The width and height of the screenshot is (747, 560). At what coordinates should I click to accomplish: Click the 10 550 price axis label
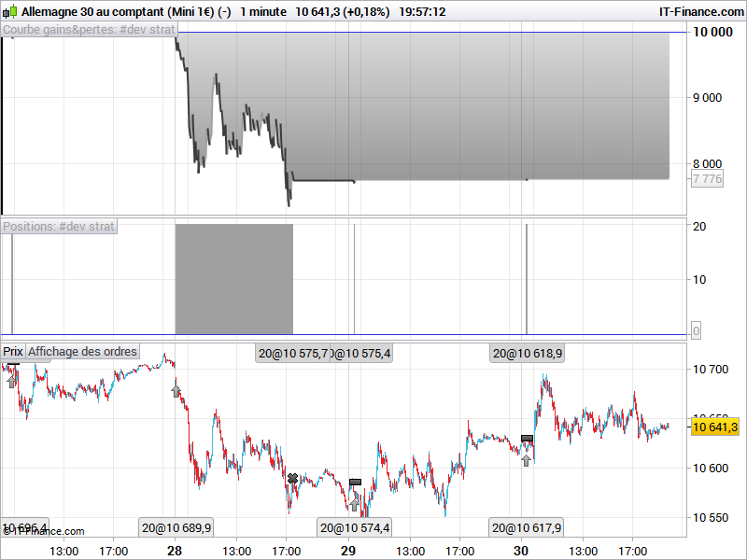[711, 518]
